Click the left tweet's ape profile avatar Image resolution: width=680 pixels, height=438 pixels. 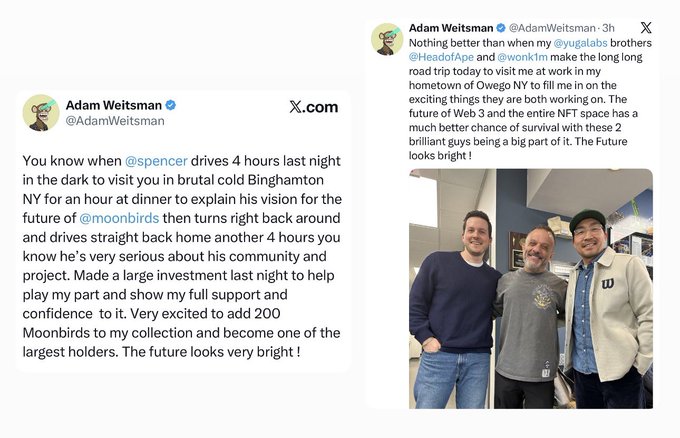click(41, 112)
